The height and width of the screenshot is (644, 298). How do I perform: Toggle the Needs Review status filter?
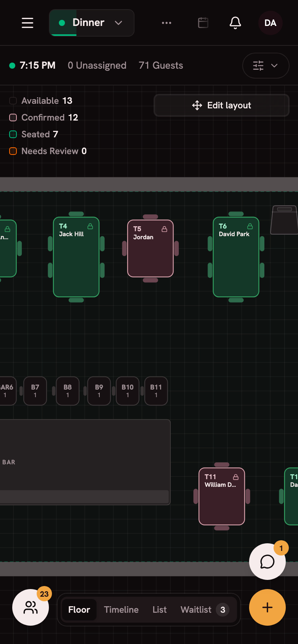[48, 151]
